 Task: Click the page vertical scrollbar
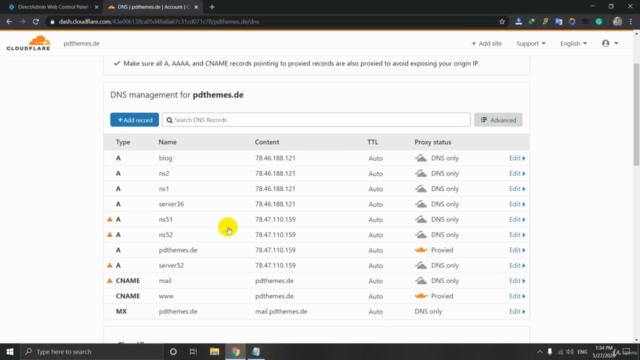[x=636, y=114]
